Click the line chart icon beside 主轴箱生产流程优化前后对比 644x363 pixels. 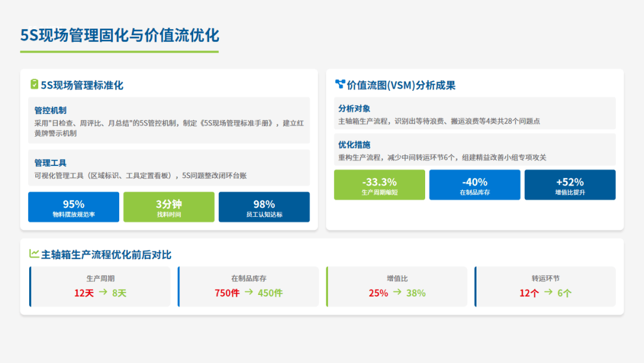[34, 254]
